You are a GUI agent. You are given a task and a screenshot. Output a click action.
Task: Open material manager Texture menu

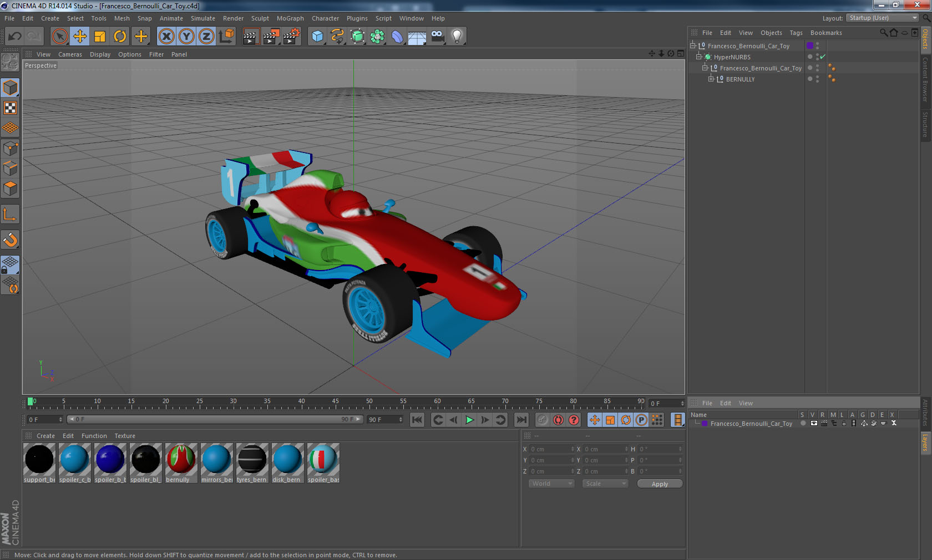coord(125,436)
